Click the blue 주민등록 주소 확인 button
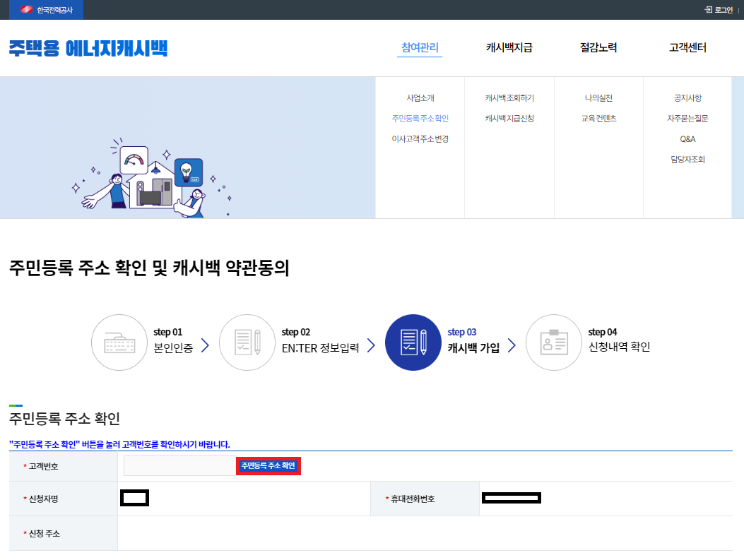744x560 pixels. point(268,465)
